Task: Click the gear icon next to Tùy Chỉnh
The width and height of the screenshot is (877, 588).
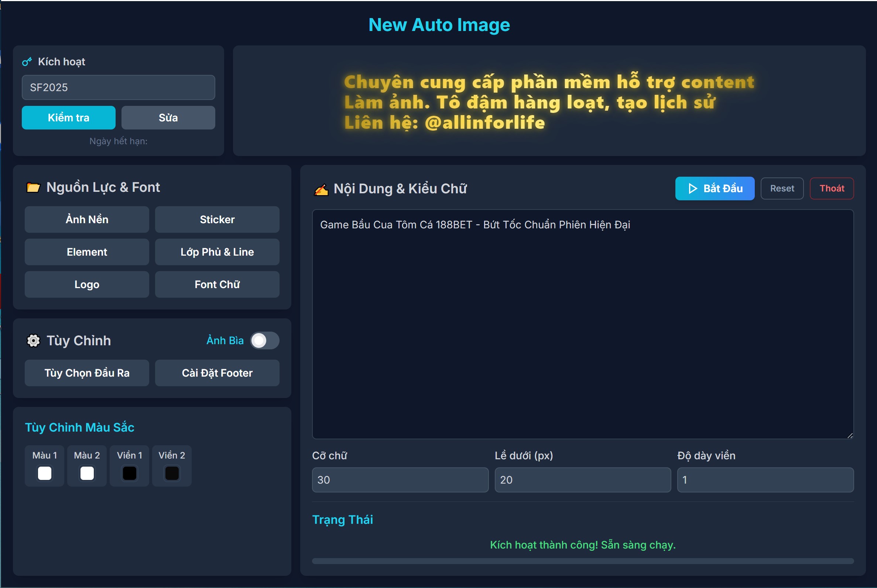Action: tap(33, 340)
